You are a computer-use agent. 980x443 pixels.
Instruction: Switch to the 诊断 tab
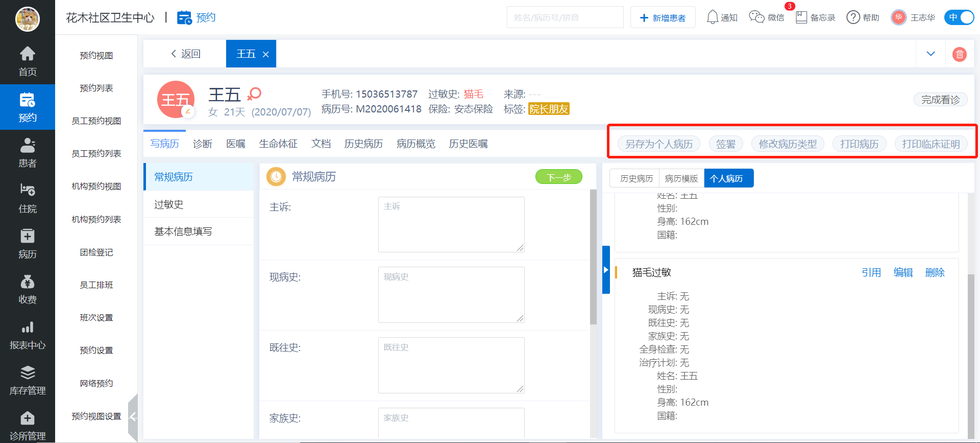[x=203, y=144]
